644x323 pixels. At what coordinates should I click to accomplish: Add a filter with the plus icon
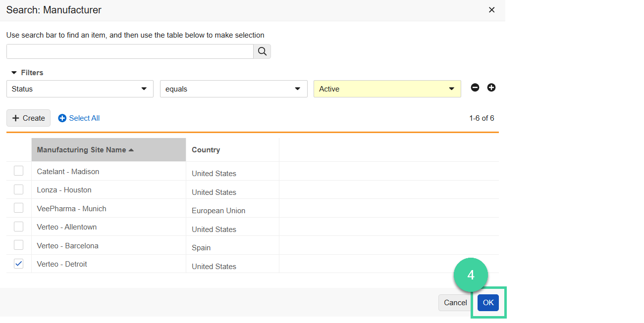491,88
